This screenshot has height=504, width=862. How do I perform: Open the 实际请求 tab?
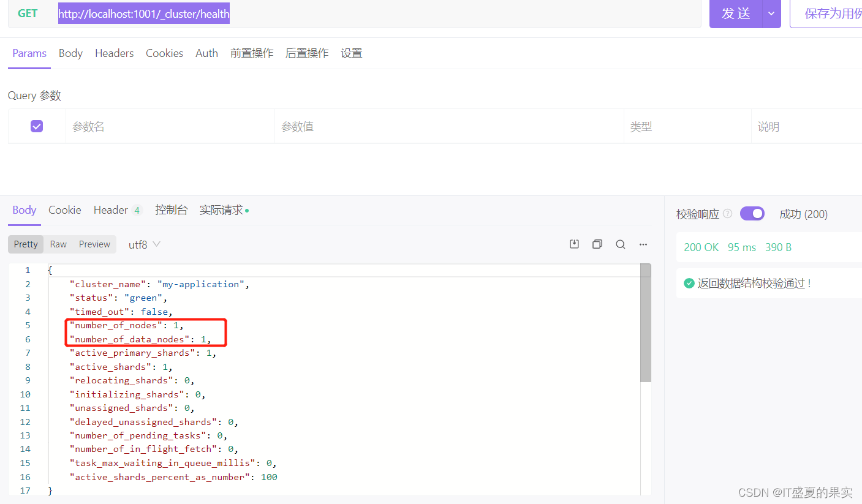(x=224, y=210)
